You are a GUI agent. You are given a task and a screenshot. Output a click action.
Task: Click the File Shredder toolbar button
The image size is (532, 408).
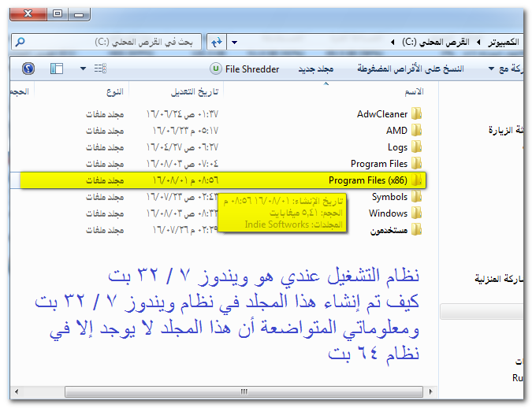244,69
